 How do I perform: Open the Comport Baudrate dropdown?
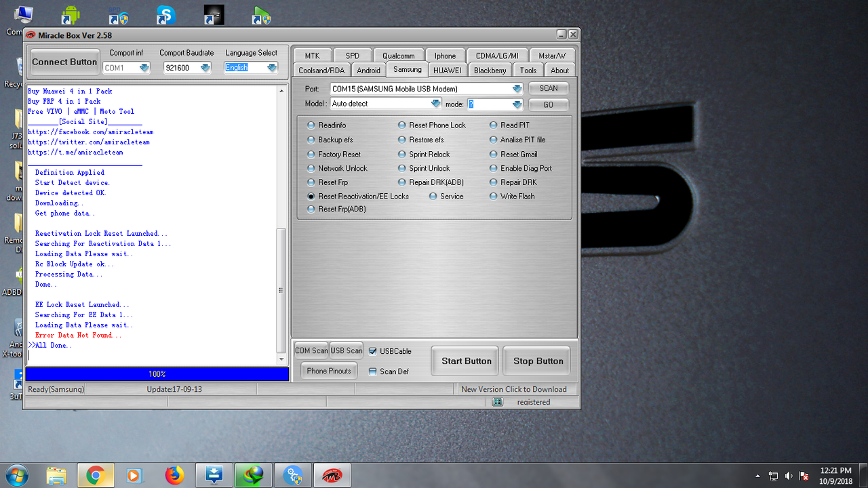[205, 68]
